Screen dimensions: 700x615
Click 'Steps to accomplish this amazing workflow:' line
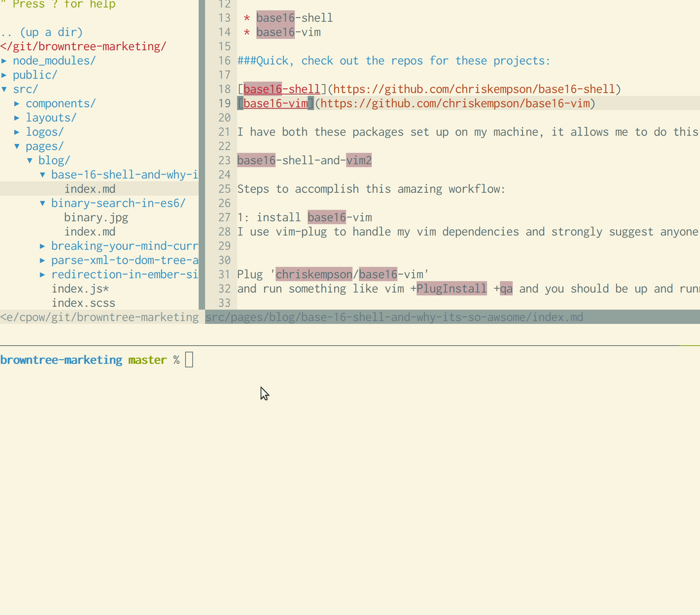[371, 189]
